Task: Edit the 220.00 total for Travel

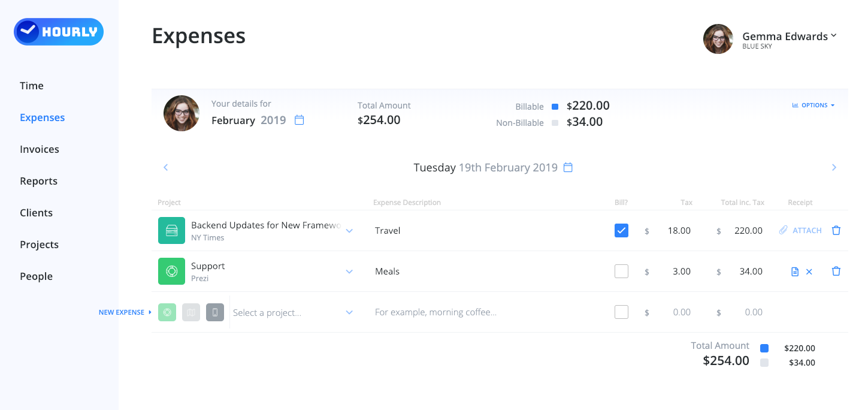Action: click(x=749, y=231)
